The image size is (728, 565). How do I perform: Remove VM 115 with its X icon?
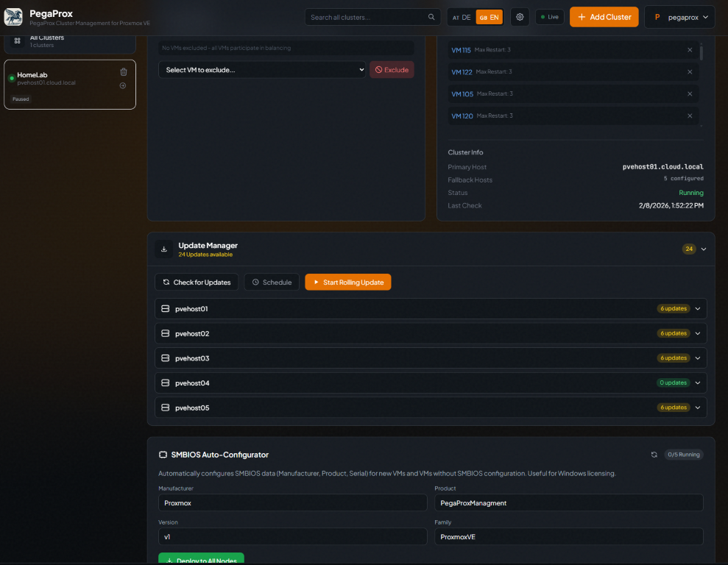tap(690, 50)
